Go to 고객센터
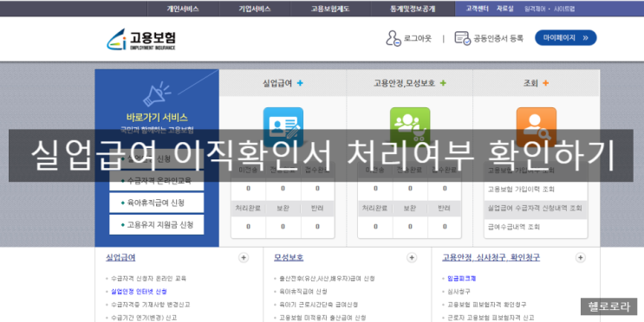The height and width of the screenshot is (322, 644). pyautogui.click(x=477, y=9)
